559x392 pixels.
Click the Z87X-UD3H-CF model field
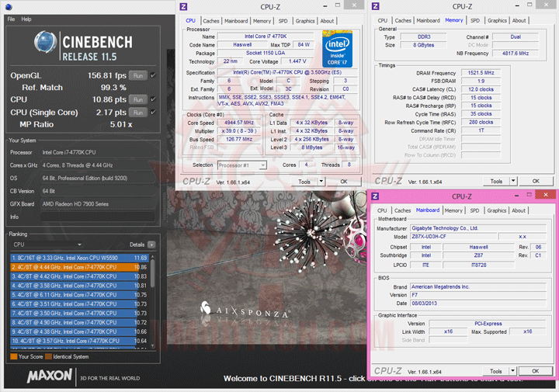click(x=453, y=237)
